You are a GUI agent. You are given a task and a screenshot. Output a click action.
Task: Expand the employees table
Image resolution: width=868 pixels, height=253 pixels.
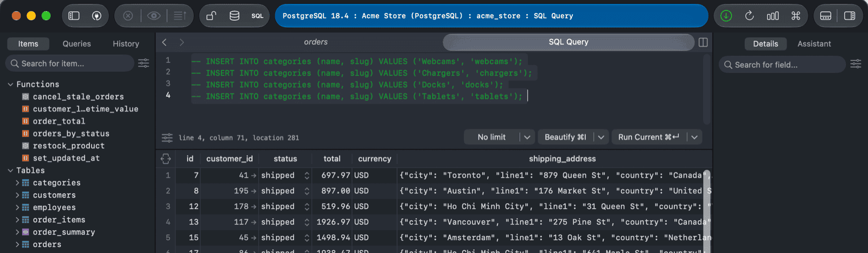(17, 207)
